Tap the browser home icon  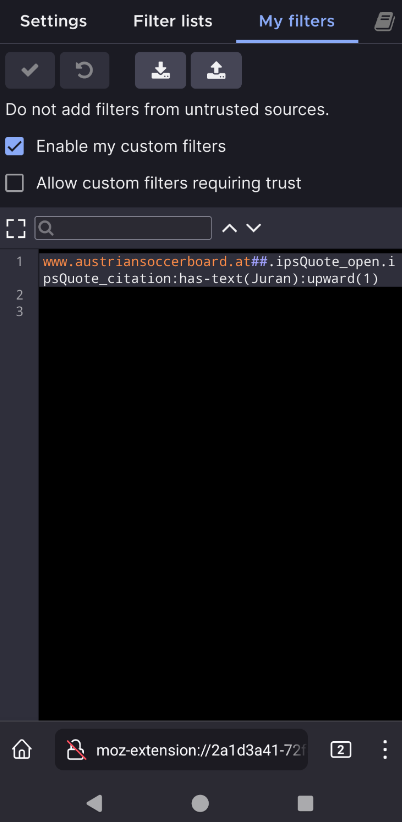point(22,750)
